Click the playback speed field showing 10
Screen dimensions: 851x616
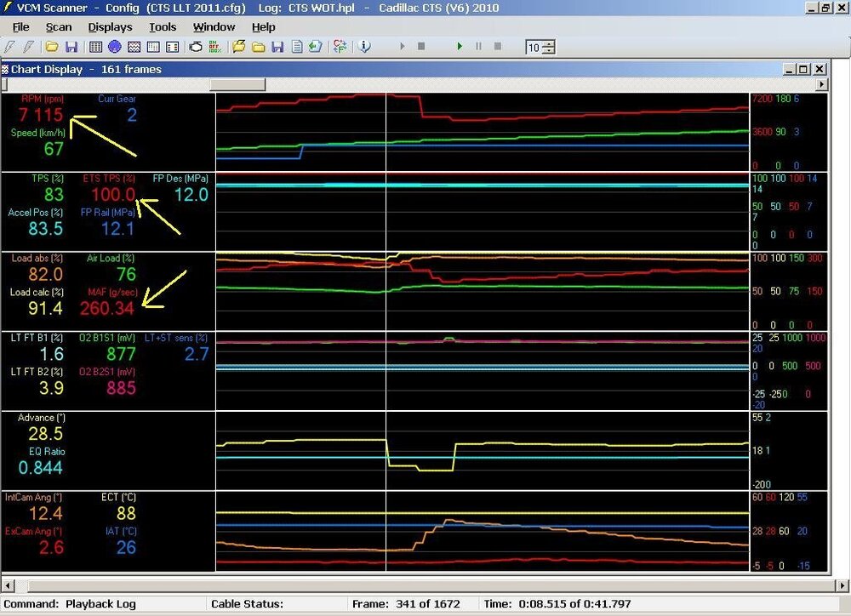534,47
